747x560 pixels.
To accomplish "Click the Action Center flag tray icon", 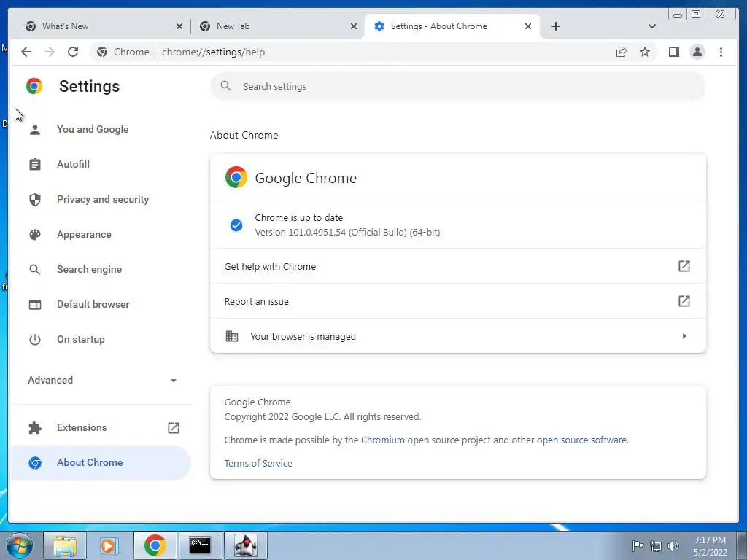I will (x=638, y=546).
